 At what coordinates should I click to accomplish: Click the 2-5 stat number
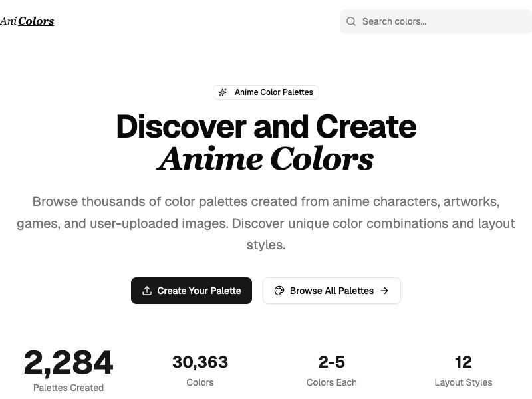tap(332, 362)
